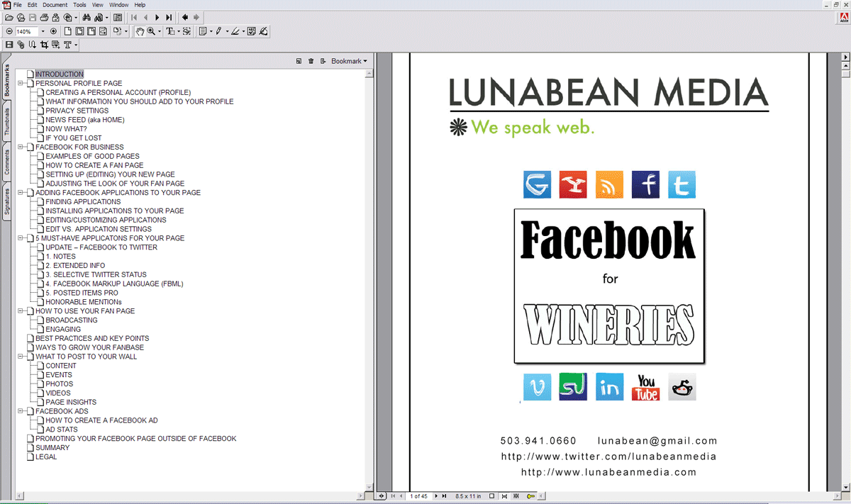Click the Find binoculars icon

point(87,17)
